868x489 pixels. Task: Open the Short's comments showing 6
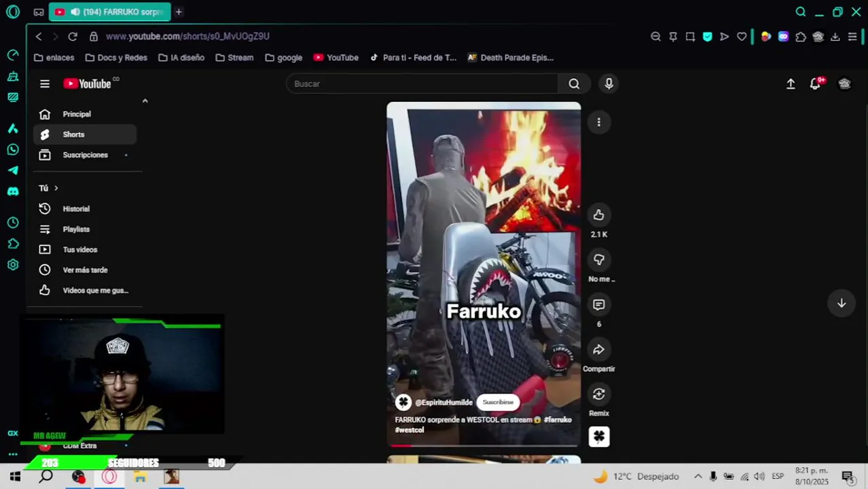598,304
